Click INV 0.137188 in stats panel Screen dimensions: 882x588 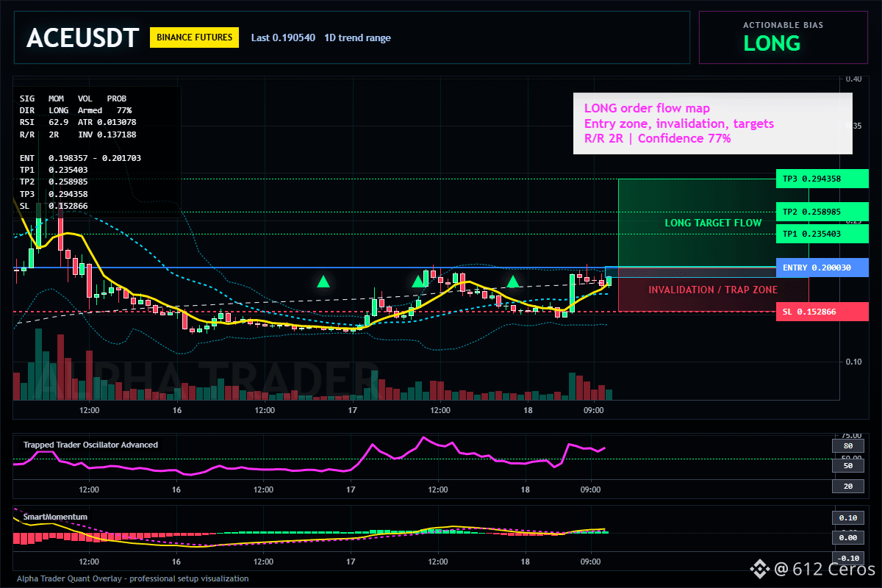(x=107, y=135)
